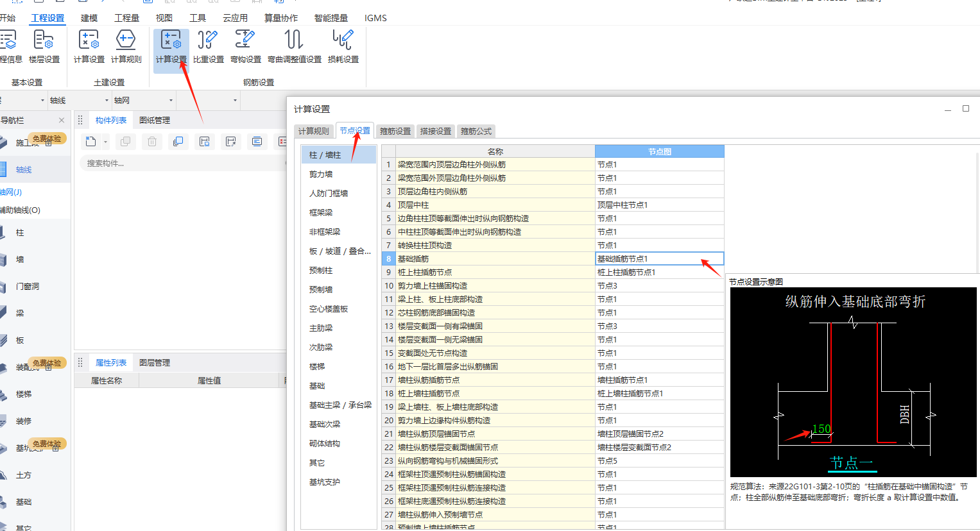
Task: Open 工程量 ribbon tab
Action: point(126,18)
